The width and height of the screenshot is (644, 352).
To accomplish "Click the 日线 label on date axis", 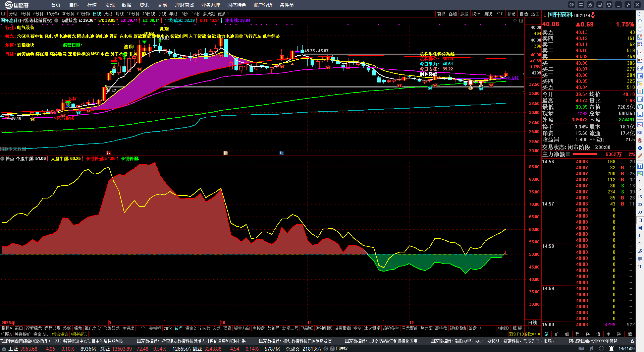I will coord(533,322).
